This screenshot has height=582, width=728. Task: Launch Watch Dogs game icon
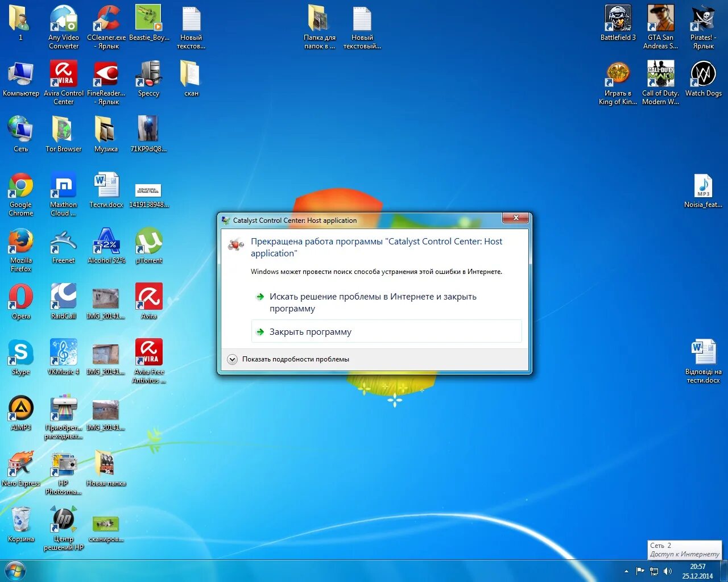(704, 78)
